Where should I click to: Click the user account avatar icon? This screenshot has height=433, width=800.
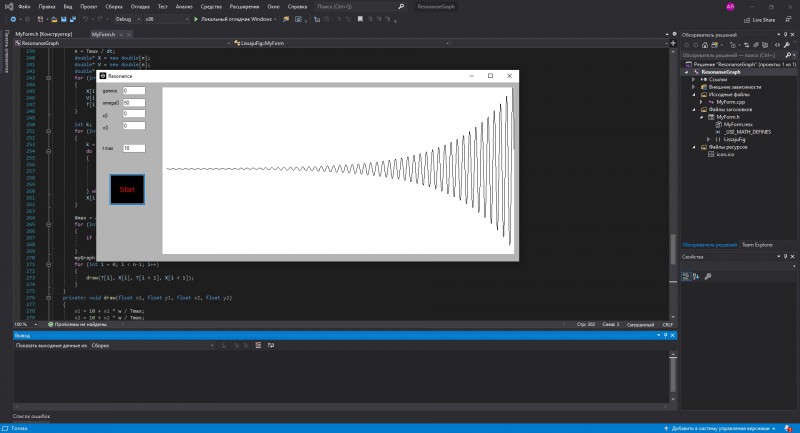tap(730, 7)
